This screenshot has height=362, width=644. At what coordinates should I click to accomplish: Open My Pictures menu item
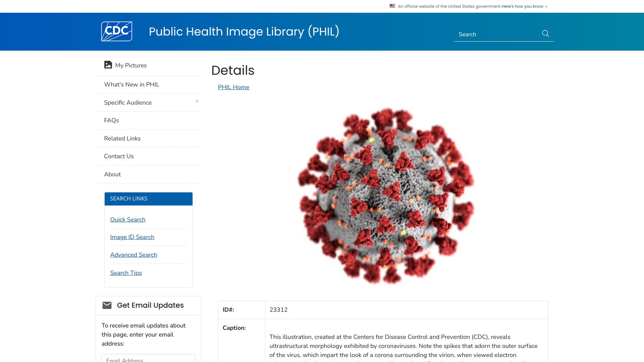pos(149,65)
